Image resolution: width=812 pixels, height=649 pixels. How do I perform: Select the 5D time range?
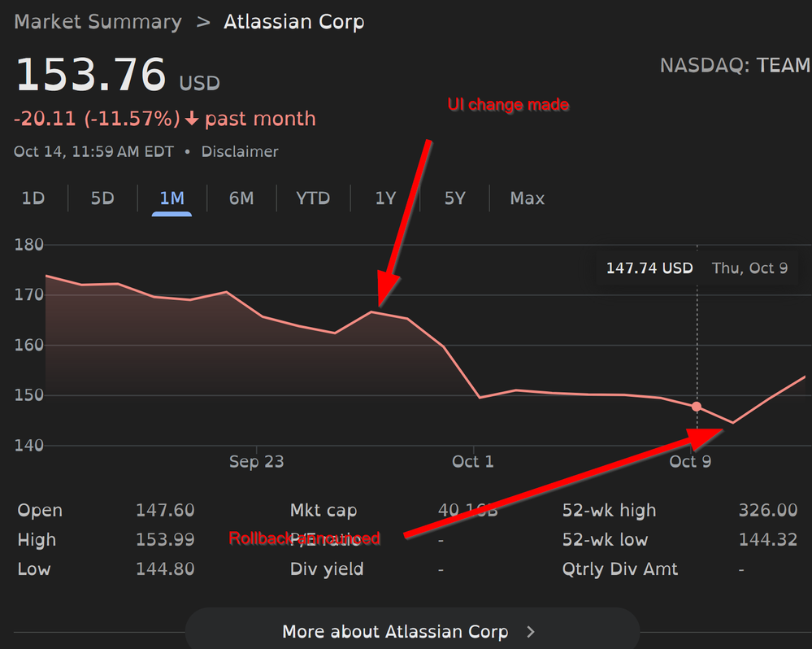102,198
